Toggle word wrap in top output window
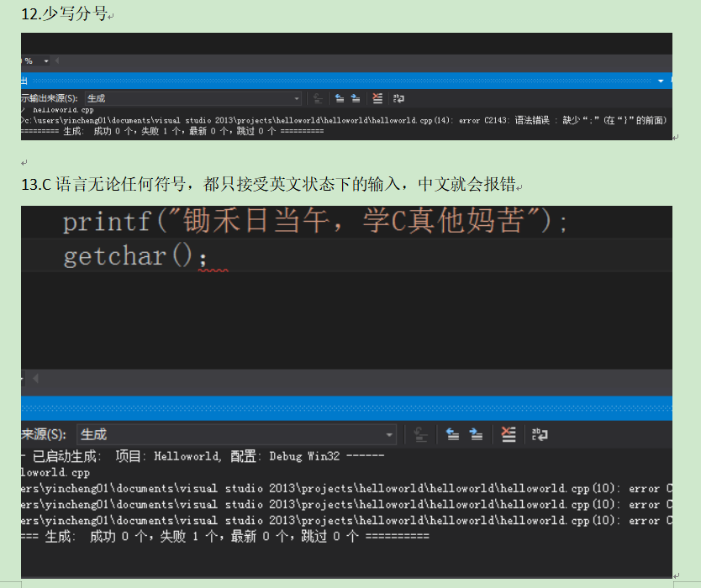This screenshot has height=588, width=701. [398, 98]
